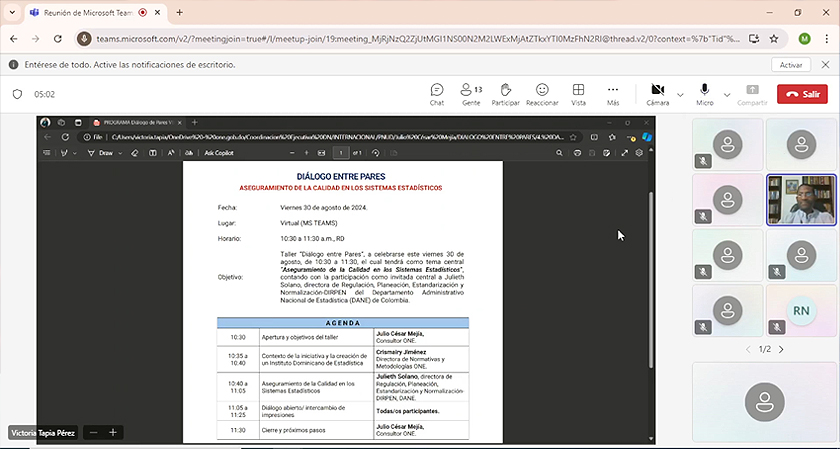Click the shared Edge Copilot sidebar icon
Image resolution: width=840 pixels, height=449 pixels.
647,137
